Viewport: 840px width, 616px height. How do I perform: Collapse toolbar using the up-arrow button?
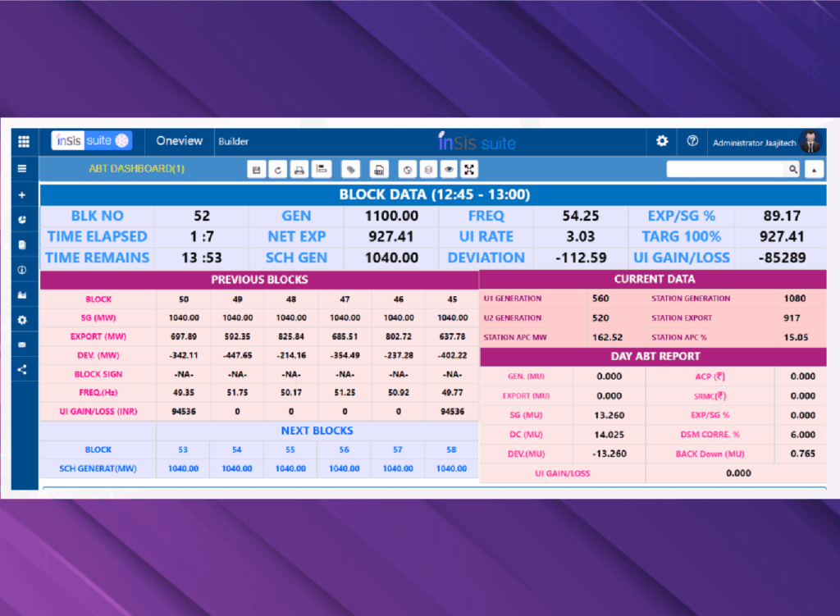tap(814, 170)
